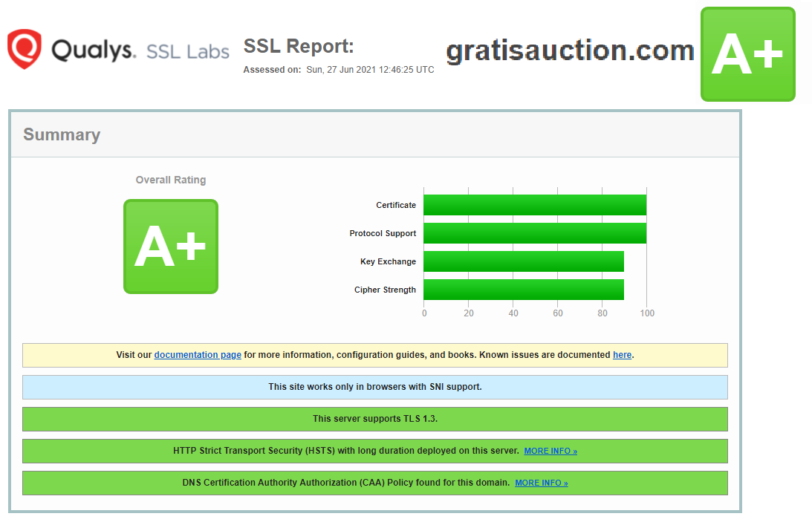The width and height of the screenshot is (812, 525).
Task: Click the A+ grade badge in header
Action: pyautogui.click(x=748, y=54)
